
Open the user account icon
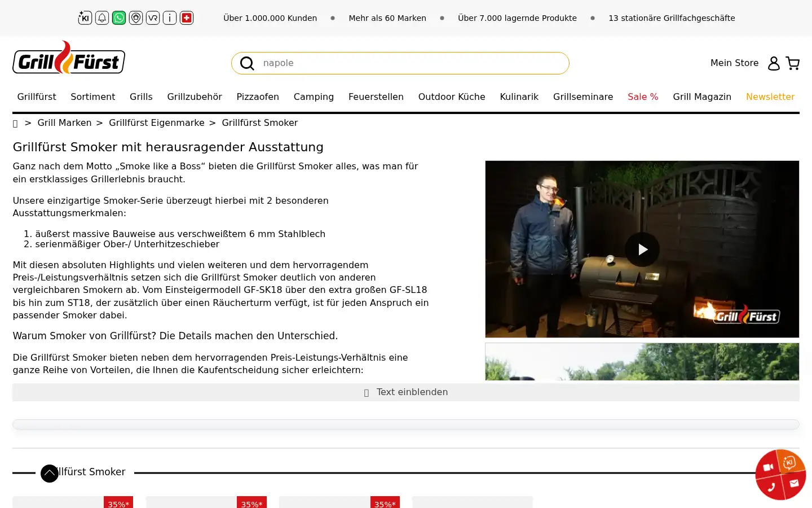774,63
